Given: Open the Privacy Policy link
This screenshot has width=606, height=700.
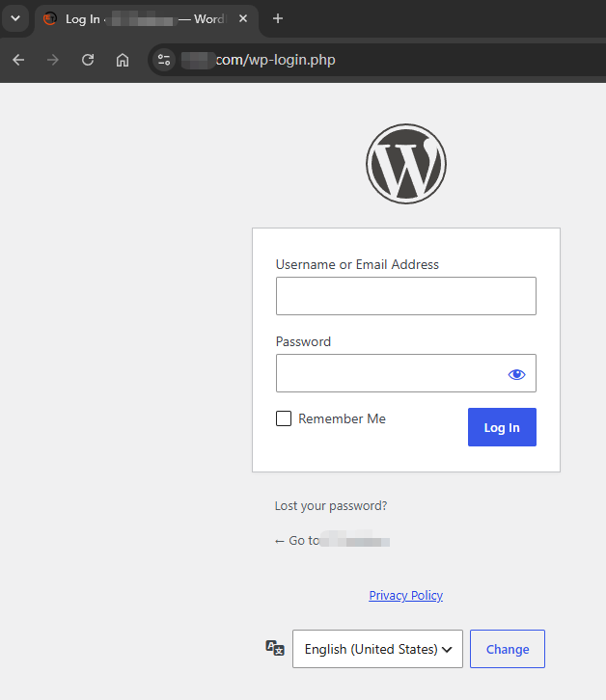Looking at the screenshot, I should (x=406, y=595).
